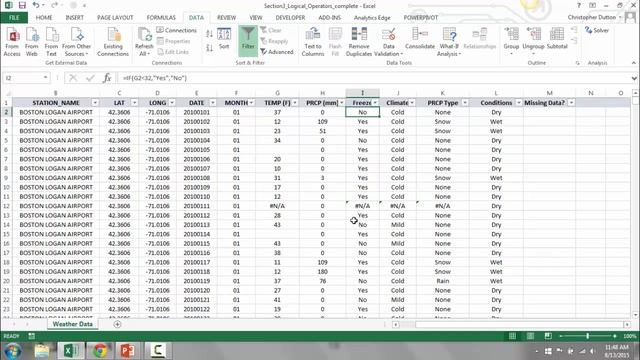Import data From Text

[51, 42]
